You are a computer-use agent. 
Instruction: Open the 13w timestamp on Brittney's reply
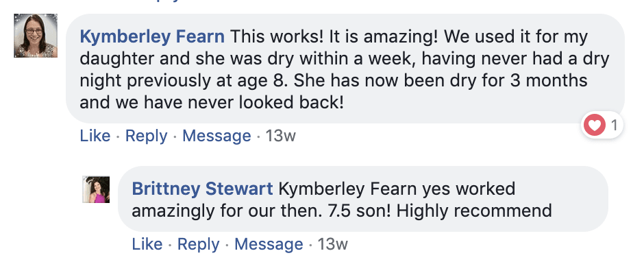point(333,244)
